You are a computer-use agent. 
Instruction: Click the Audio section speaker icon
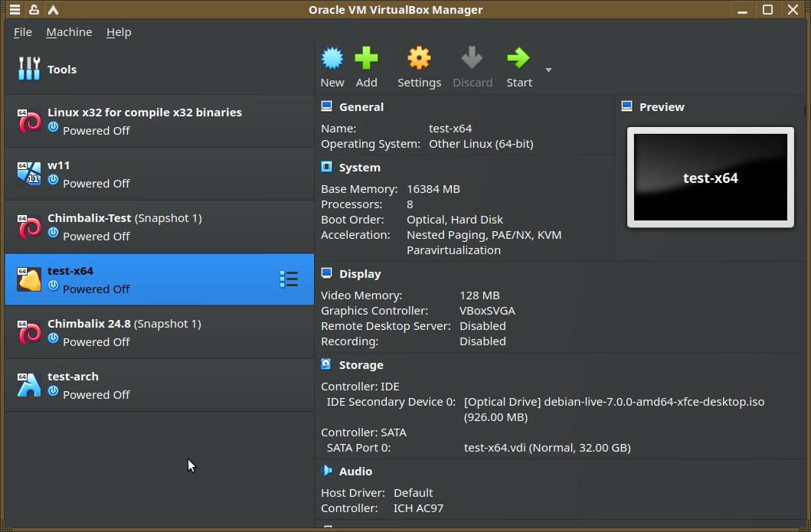click(x=326, y=471)
